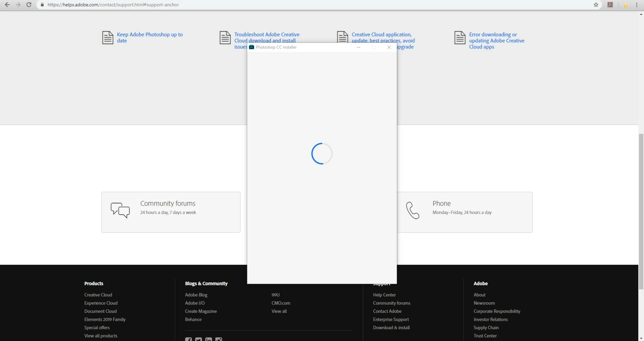This screenshot has height=341, width=644.
Task: Click the scrollbar down arrow
Action: point(641,338)
